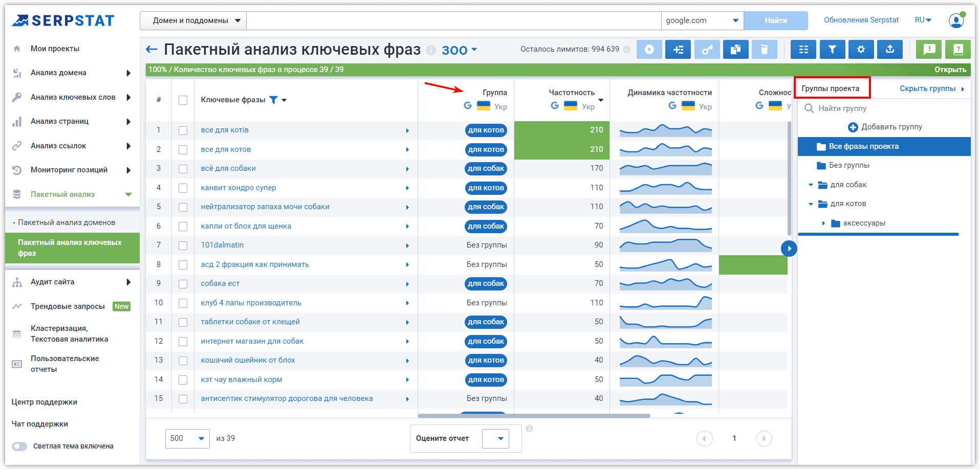The height and width of the screenshot is (470, 980).
Task: Click the info icon near rate report
Action: click(x=530, y=428)
